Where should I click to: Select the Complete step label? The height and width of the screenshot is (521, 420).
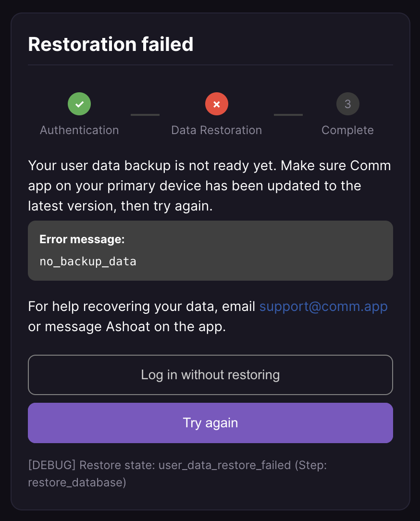click(347, 130)
